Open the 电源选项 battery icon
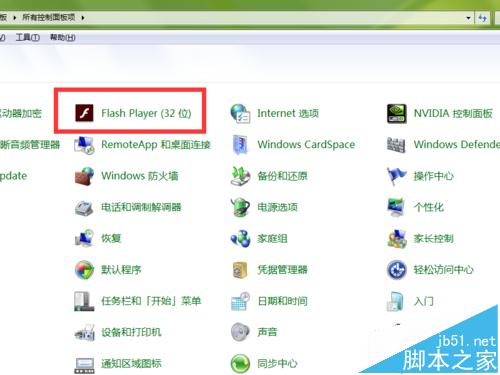 [x=240, y=207]
